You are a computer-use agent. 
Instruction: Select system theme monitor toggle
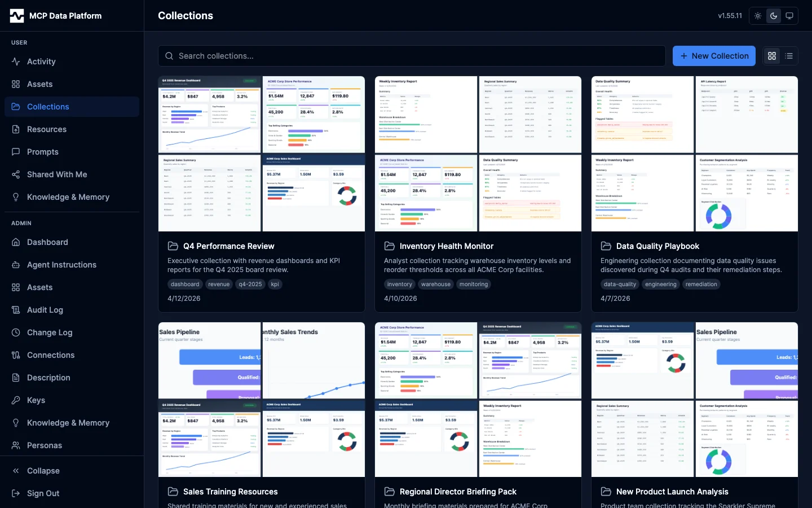click(789, 16)
